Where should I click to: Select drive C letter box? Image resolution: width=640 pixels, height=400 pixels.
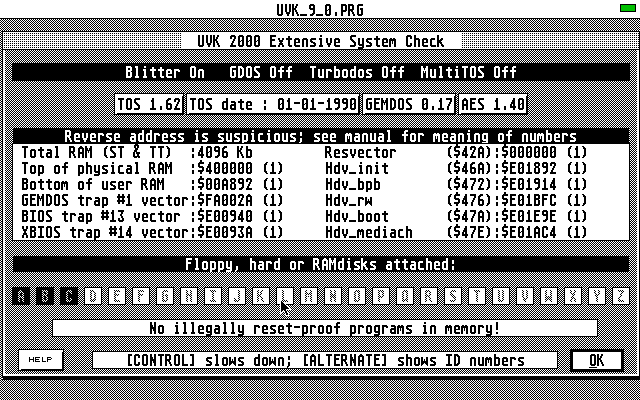tap(69, 296)
